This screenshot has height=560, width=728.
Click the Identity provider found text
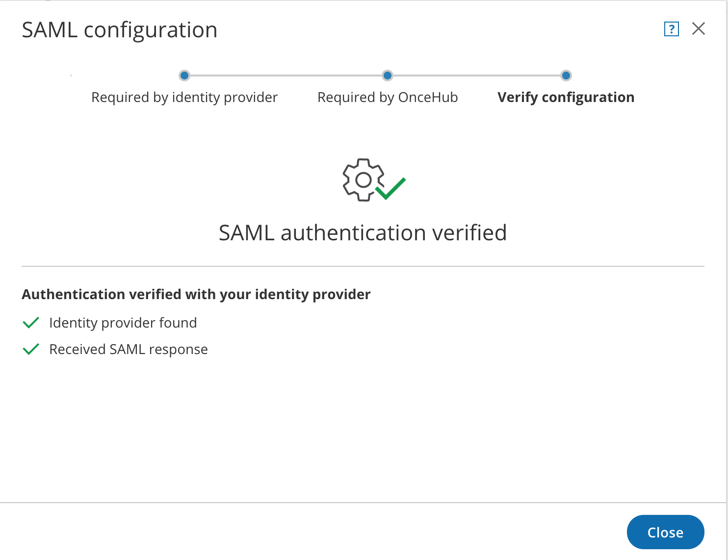tap(123, 323)
